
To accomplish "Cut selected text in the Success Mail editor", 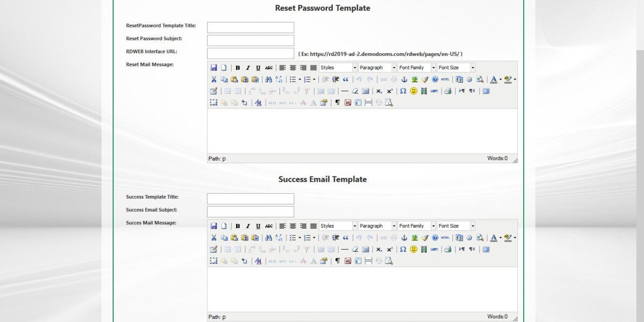I will click(x=214, y=237).
